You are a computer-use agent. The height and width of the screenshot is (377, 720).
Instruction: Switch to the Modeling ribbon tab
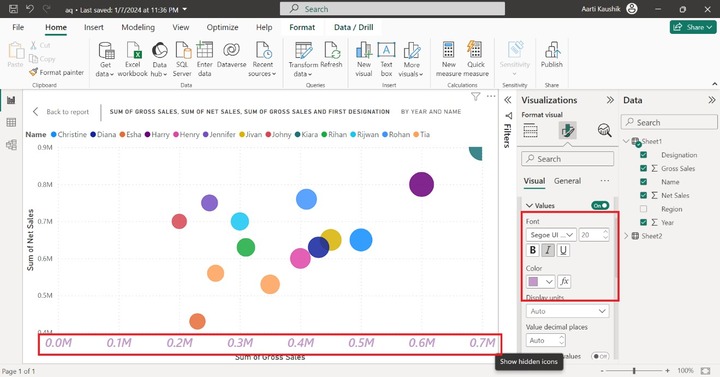pyautogui.click(x=138, y=27)
